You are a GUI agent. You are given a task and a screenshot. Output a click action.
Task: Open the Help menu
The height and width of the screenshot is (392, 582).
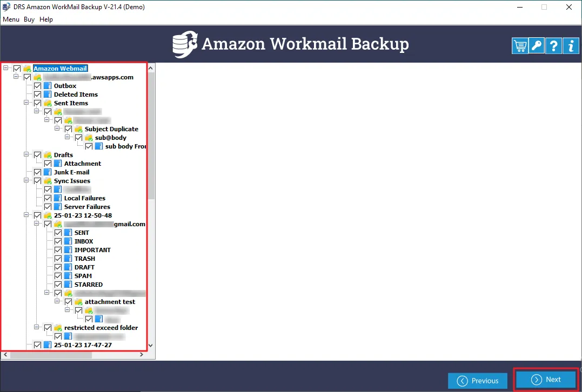(46, 19)
